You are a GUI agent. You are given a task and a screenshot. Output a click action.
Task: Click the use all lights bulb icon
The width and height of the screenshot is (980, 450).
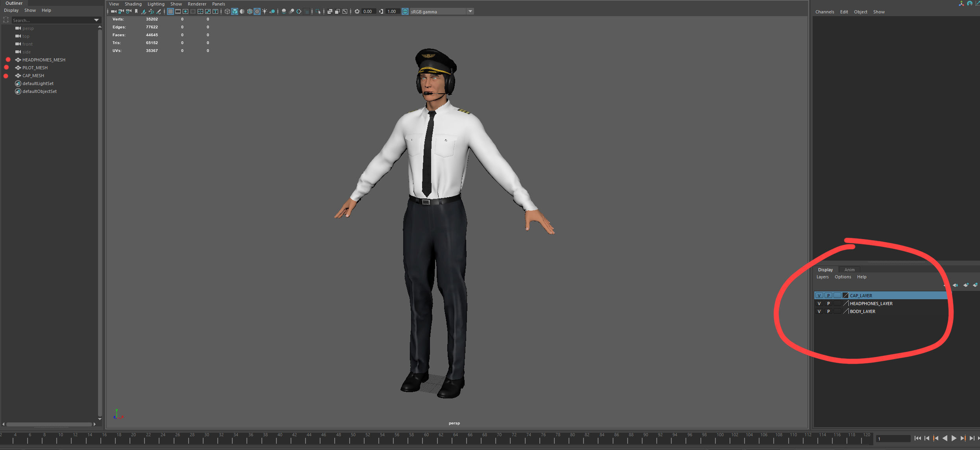pos(265,11)
